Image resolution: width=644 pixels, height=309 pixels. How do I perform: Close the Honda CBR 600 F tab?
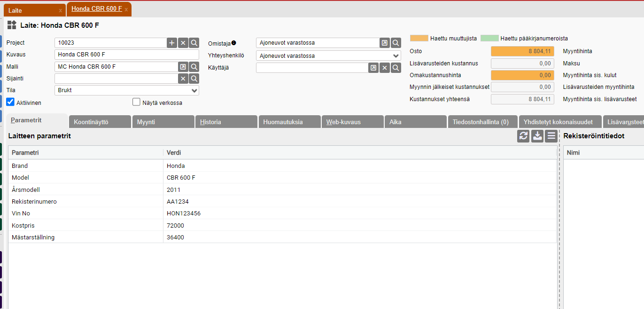[x=126, y=9]
